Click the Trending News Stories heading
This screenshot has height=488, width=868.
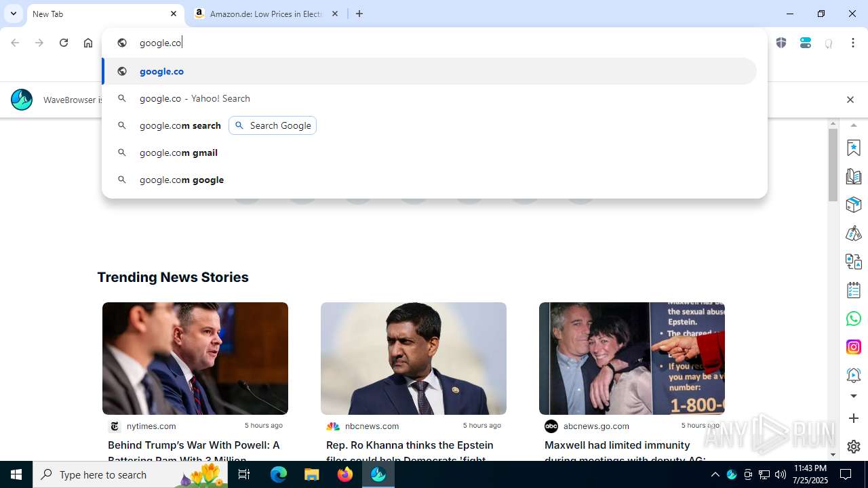(173, 277)
